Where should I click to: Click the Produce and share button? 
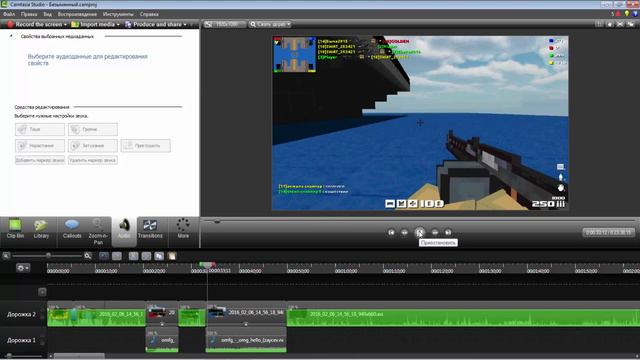pyautogui.click(x=153, y=24)
